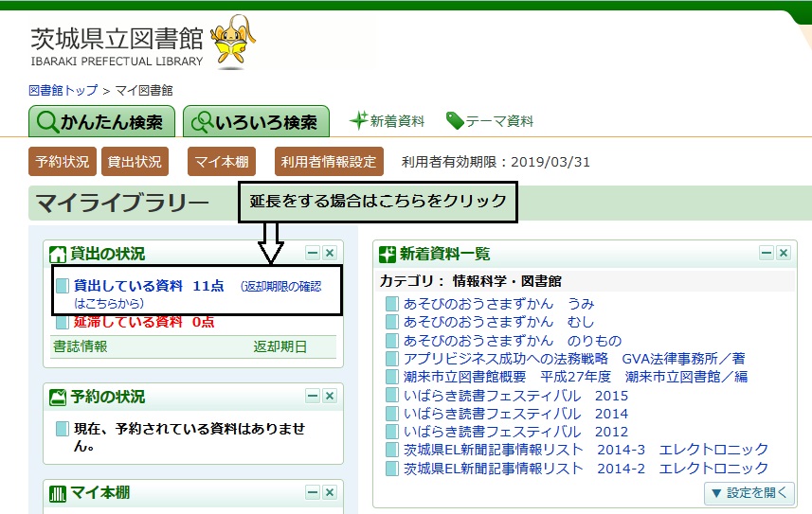Open 茨城県EL新聞記事情報リスト 2014-3
This screenshot has height=514, width=812.
(x=586, y=450)
